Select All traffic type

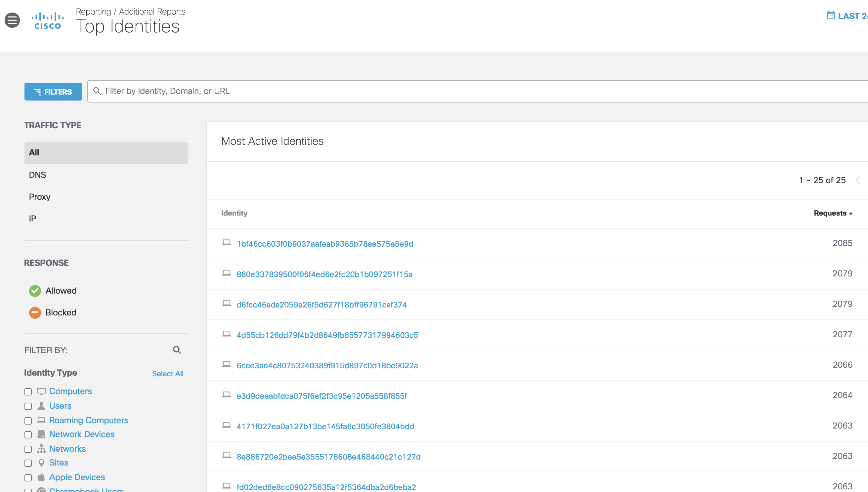[x=106, y=153]
